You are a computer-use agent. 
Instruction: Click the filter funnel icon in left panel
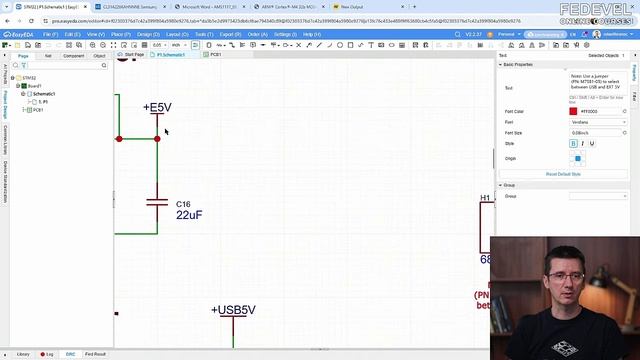pyautogui.click(x=24, y=65)
